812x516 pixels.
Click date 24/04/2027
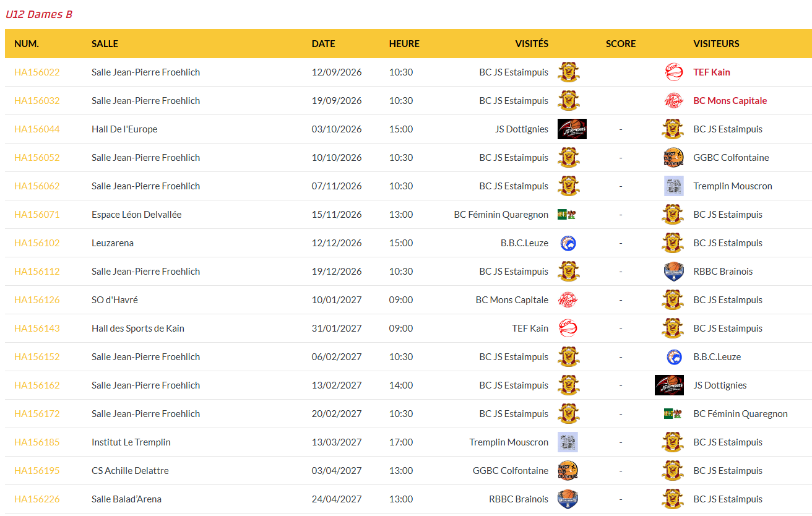(x=337, y=499)
